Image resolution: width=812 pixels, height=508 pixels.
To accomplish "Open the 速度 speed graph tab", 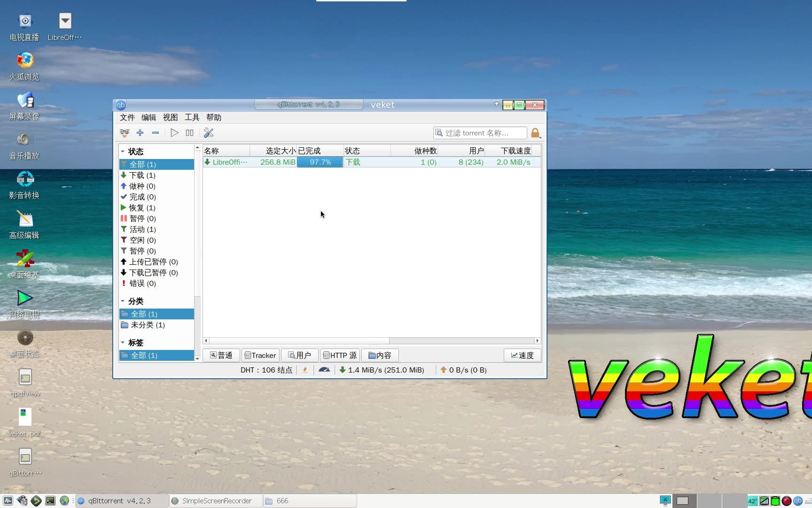I will point(523,355).
